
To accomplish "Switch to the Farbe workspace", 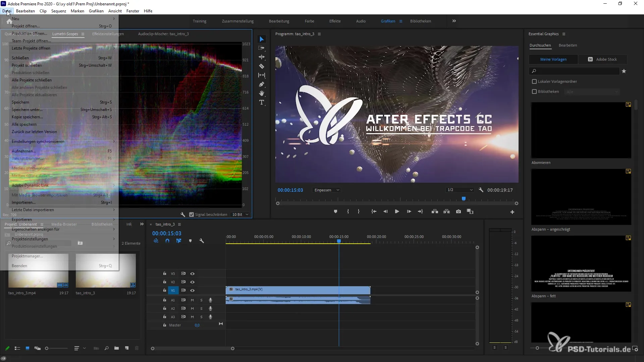I will [309, 21].
